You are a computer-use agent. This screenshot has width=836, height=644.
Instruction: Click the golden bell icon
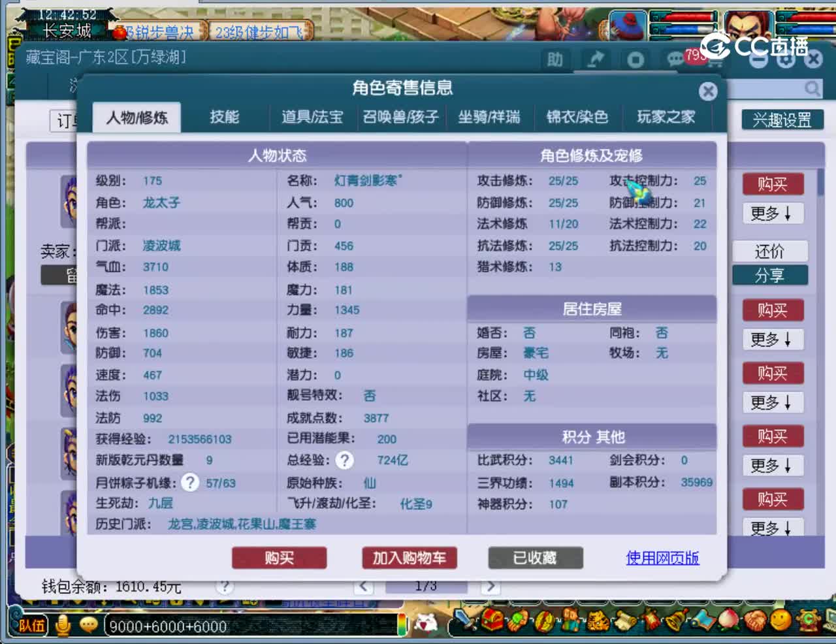coord(676,619)
